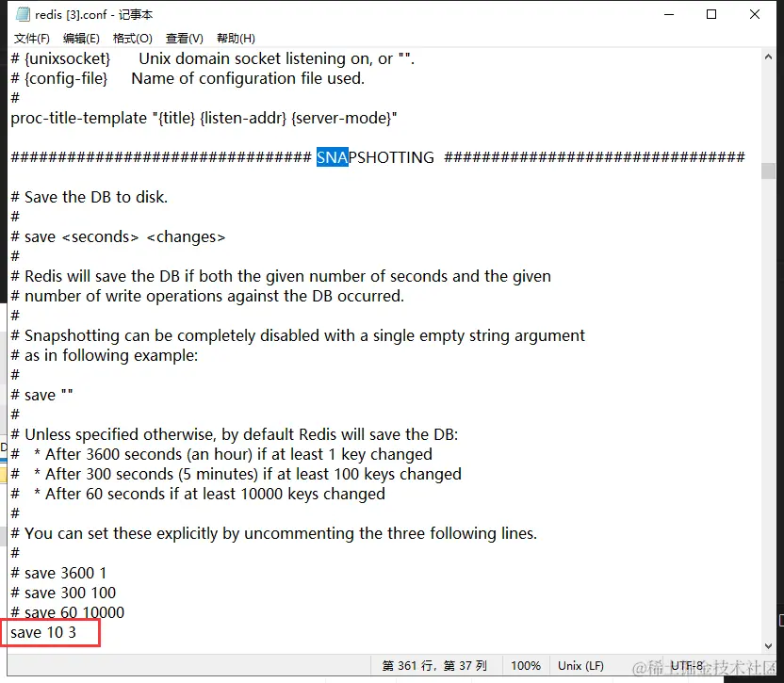Click the highlighted SNA in SNAPSHOTTING

tap(332, 157)
